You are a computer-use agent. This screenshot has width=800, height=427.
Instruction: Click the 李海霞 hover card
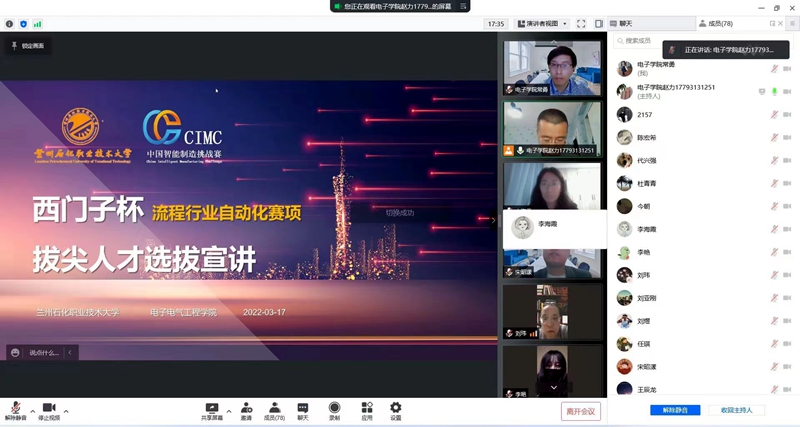point(555,229)
